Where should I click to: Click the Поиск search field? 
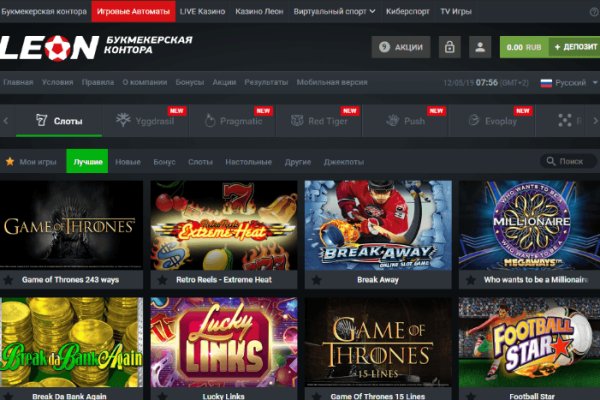pos(568,161)
